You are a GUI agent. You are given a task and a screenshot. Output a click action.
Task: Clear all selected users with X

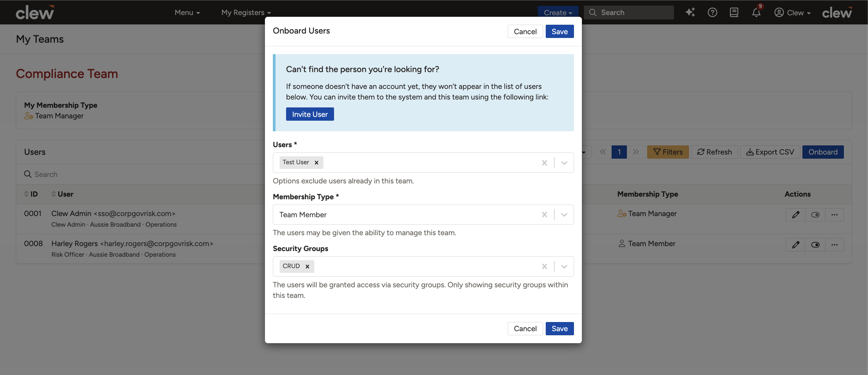click(x=544, y=162)
